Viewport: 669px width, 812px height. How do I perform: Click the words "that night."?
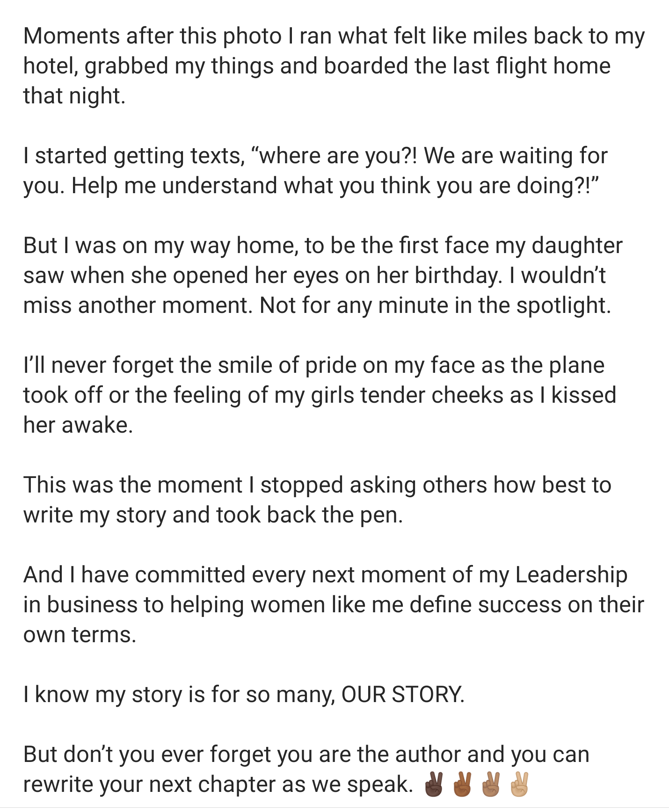[74, 96]
